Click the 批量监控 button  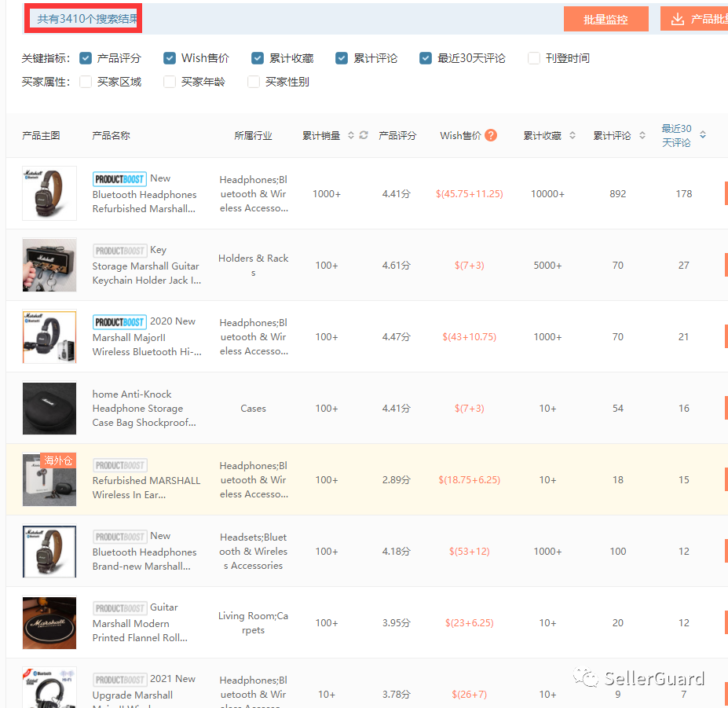(606, 19)
